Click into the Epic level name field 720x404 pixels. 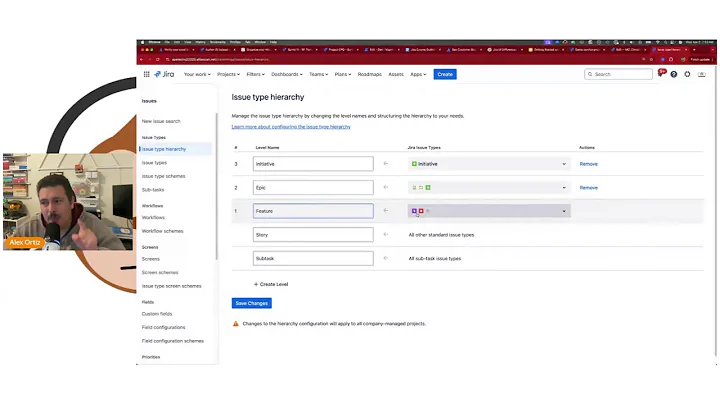[313, 187]
